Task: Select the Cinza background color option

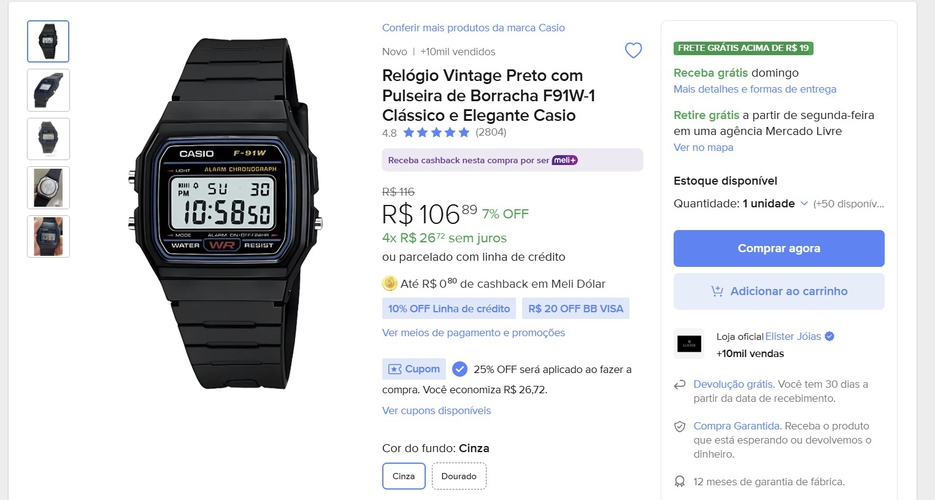Action: [404, 476]
